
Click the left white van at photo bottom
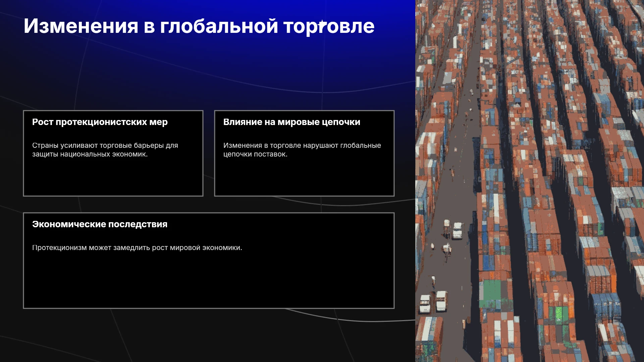pyautogui.click(x=425, y=304)
